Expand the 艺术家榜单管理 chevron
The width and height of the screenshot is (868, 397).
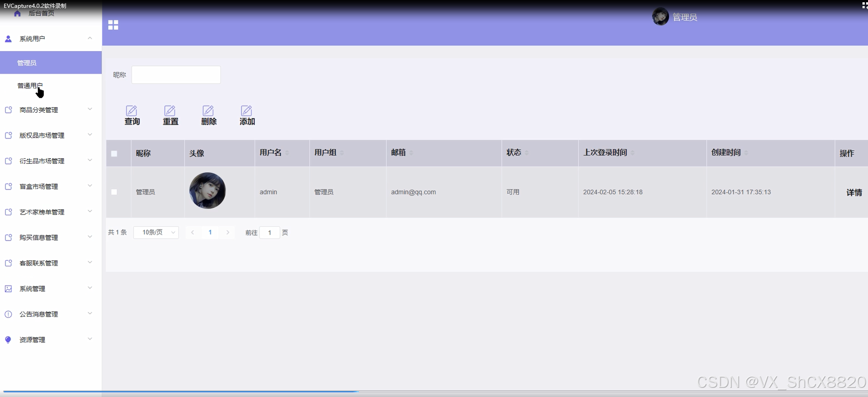pos(90,211)
